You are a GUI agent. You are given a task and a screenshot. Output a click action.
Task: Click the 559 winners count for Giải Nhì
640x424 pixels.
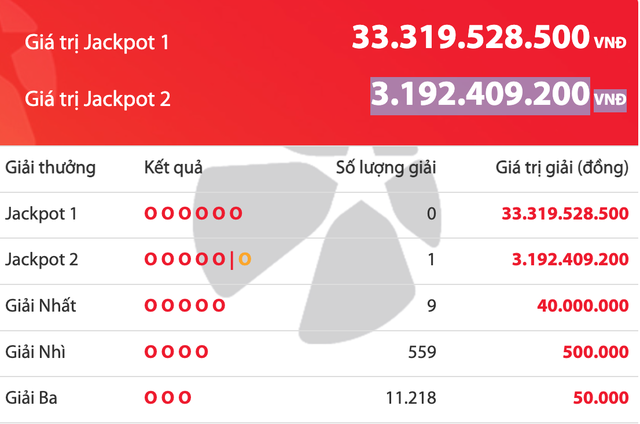click(421, 352)
